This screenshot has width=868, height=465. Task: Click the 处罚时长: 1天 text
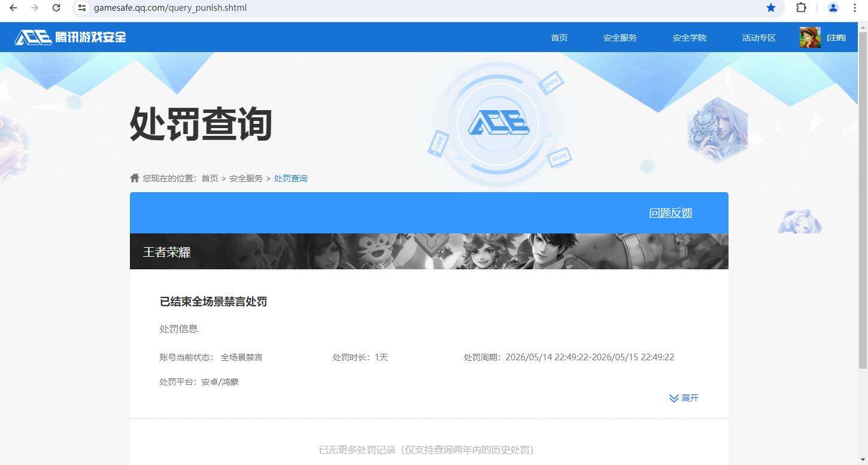360,357
